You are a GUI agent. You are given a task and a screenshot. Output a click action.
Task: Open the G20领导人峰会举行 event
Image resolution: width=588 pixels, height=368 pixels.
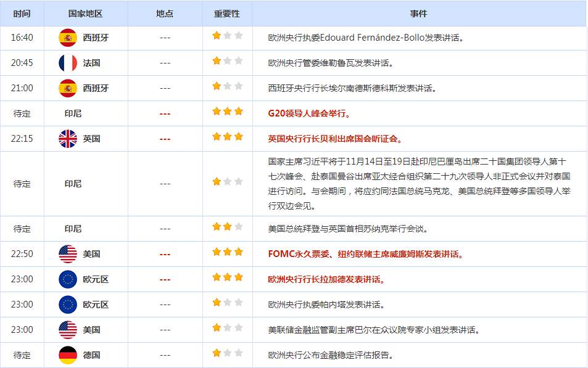[x=309, y=113]
